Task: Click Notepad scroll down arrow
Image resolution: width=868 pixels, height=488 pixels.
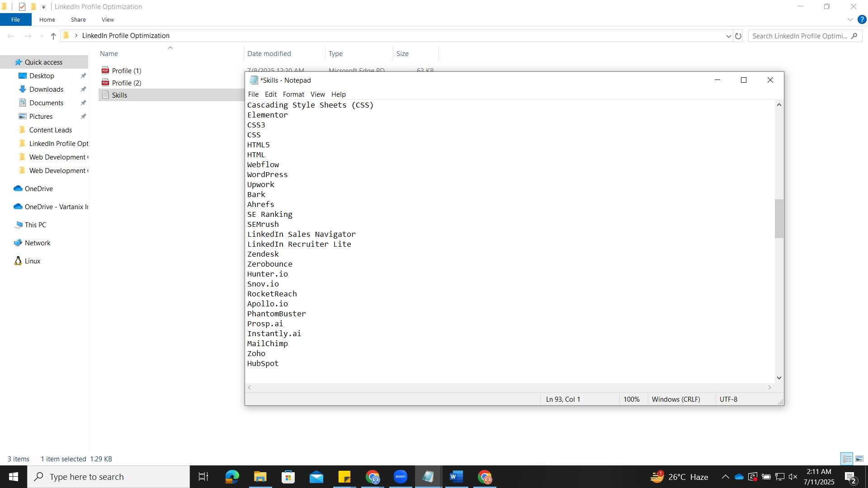Action: tap(779, 378)
